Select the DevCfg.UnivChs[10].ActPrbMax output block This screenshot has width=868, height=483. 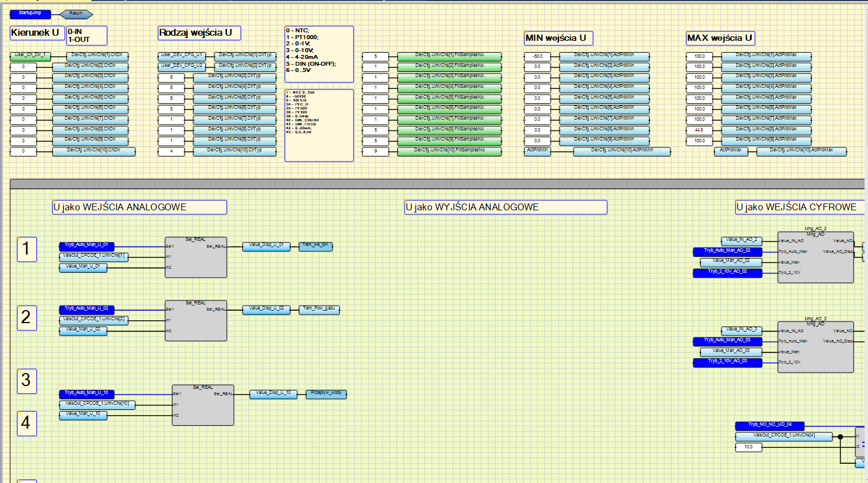point(801,151)
